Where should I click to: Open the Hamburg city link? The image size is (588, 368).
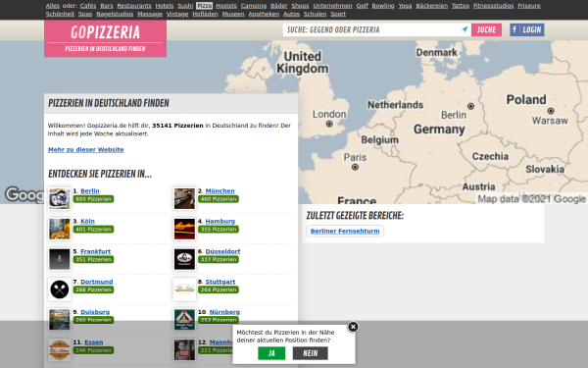[220, 221]
